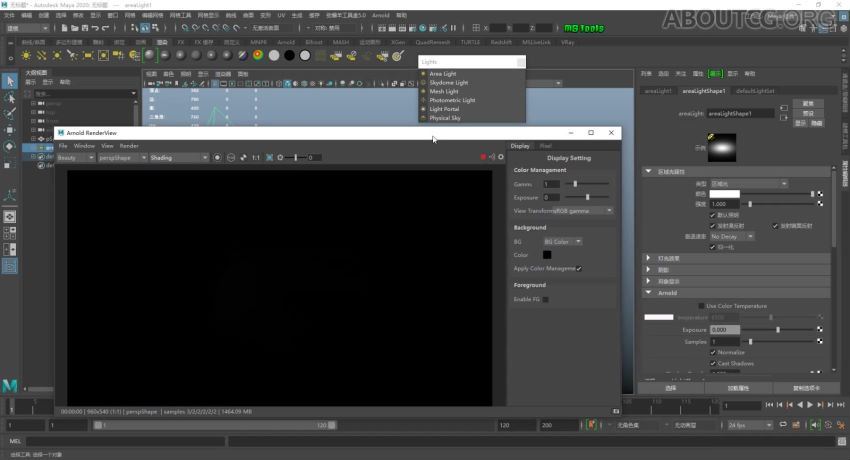Click the ambient light shelf icon
The width and height of the screenshot is (850, 460).
[x=26, y=55]
